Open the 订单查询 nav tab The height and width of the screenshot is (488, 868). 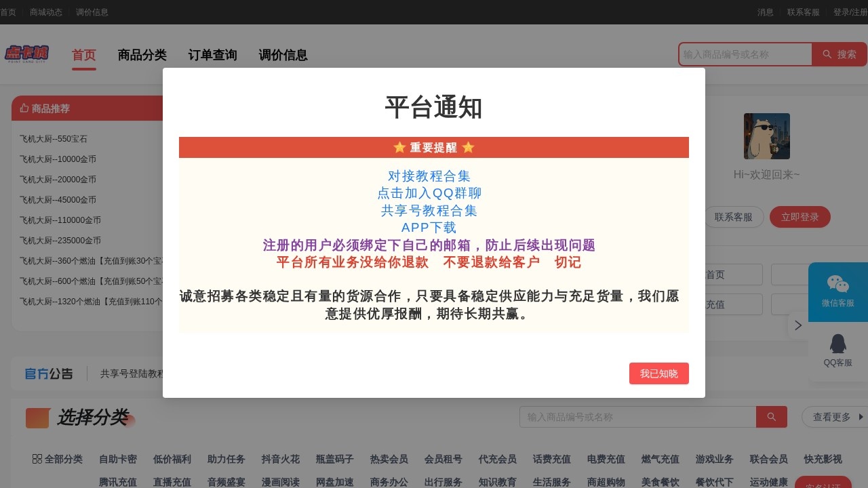213,56
